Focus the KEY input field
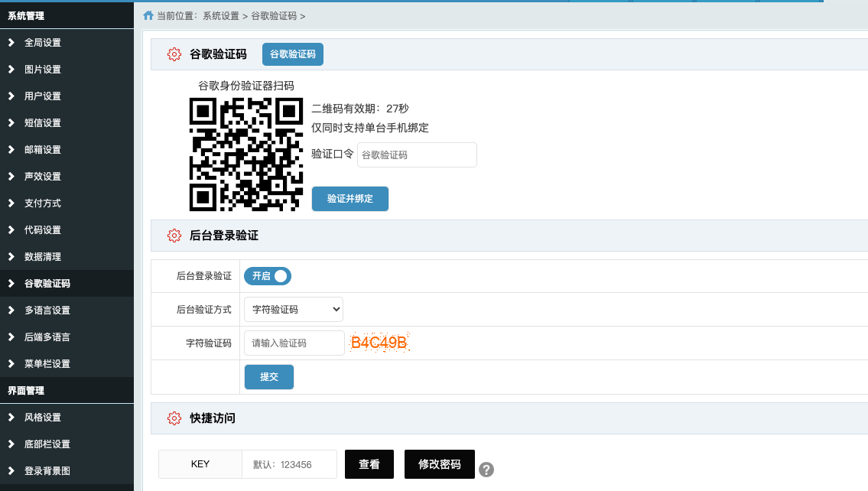This screenshot has width=868, height=491. tap(290, 464)
